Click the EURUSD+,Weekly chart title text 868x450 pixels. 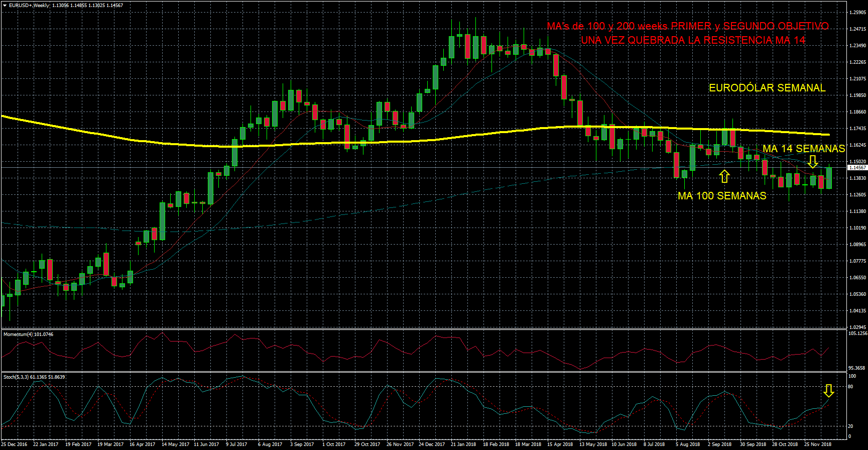pyautogui.click(x=29, y=6)
